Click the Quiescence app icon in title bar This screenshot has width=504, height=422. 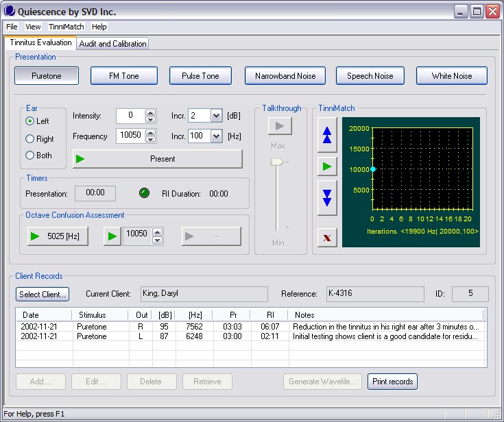coord(9,11)
